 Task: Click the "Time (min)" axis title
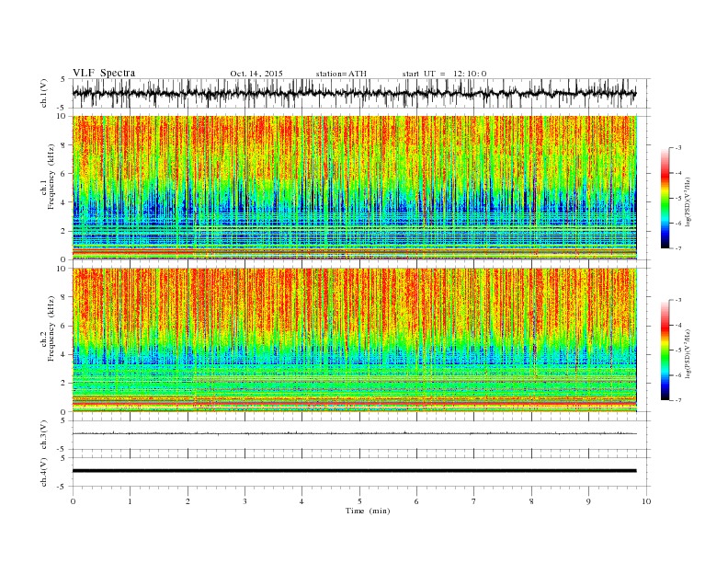click(x=368, y=511)
